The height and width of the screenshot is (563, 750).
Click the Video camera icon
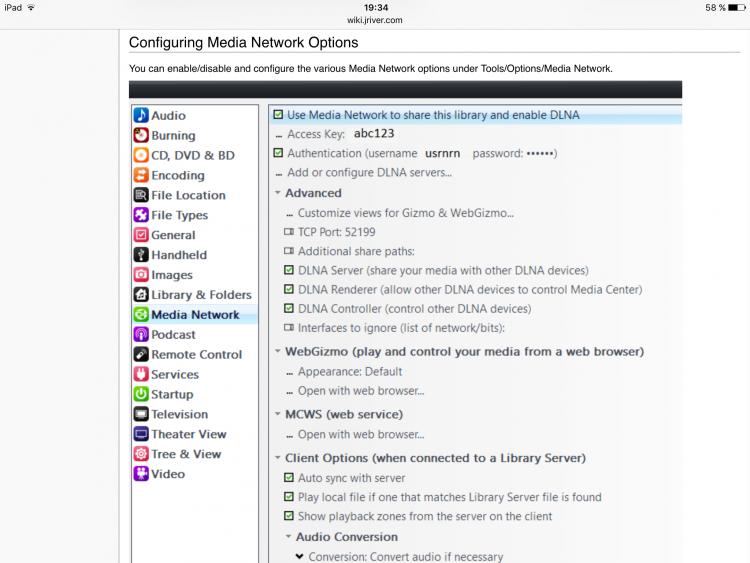click(x=141, y=474)
